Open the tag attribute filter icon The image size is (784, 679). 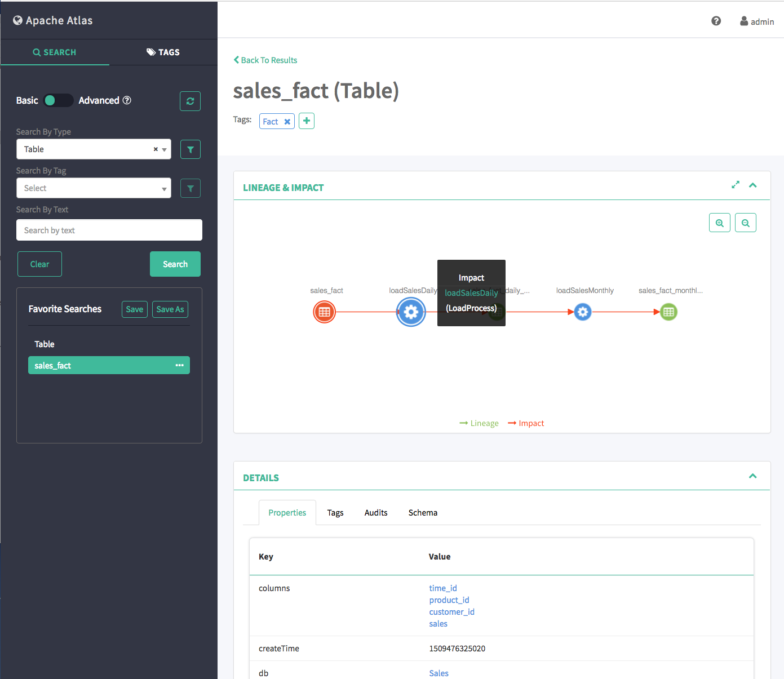pos(190,188)
